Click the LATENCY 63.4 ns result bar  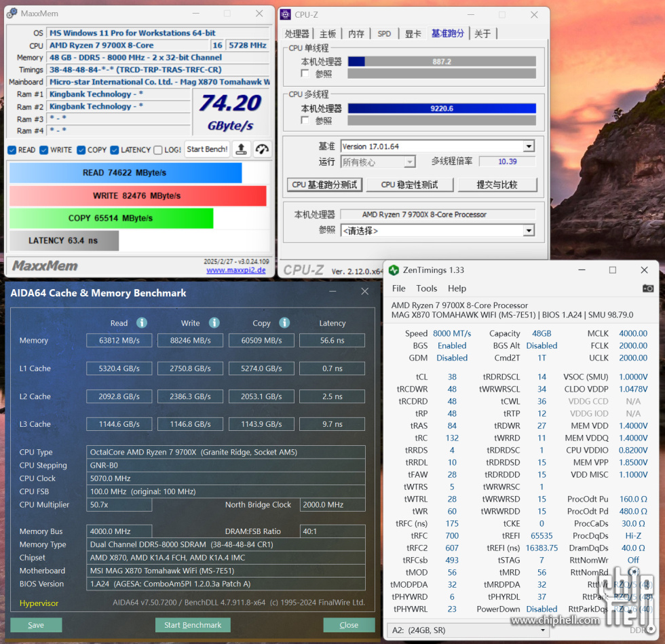(64, 240)
